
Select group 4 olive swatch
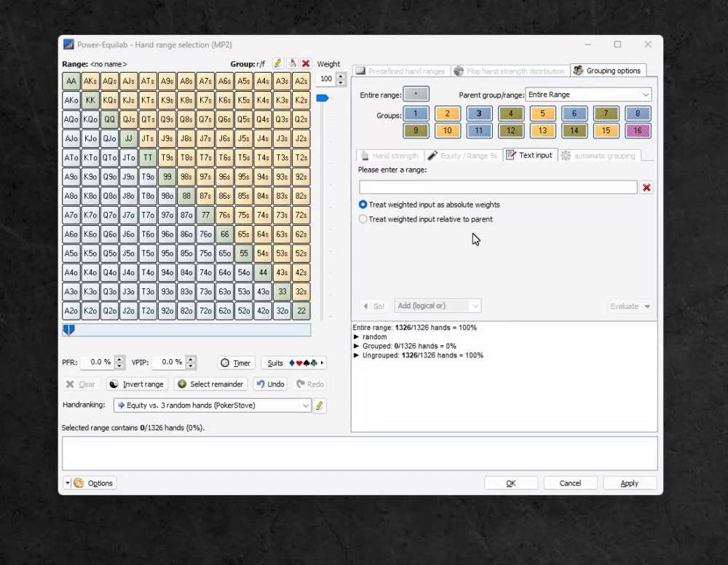[511, 114]
